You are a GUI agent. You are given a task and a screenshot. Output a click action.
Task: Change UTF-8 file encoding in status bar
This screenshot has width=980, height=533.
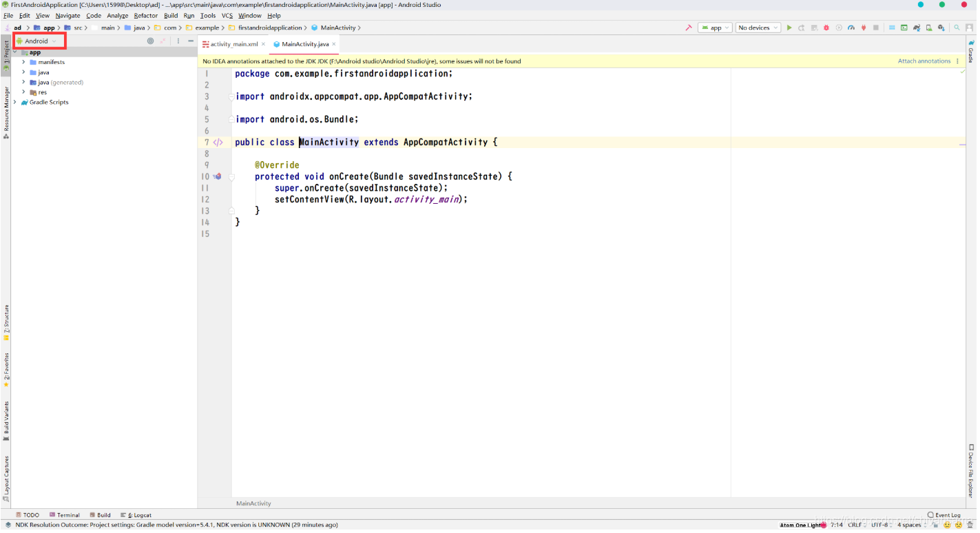click(x=881, y=525)
